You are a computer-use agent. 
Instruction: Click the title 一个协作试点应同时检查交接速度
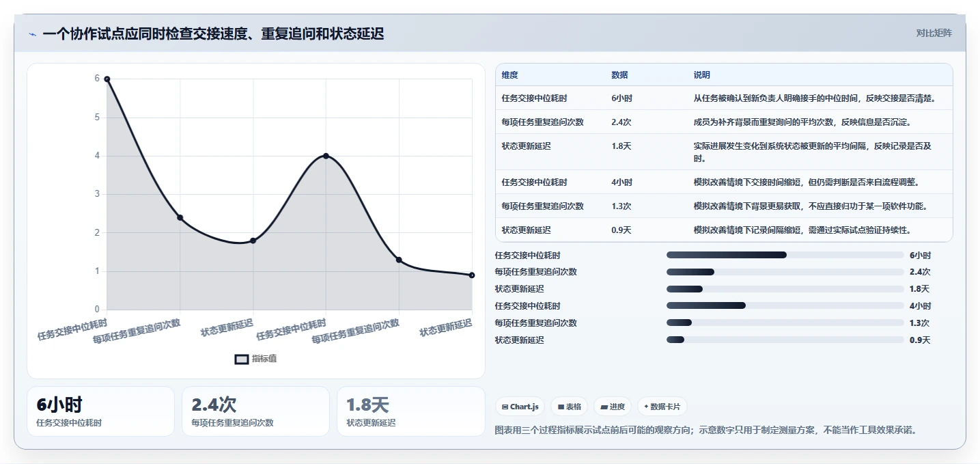213,33
